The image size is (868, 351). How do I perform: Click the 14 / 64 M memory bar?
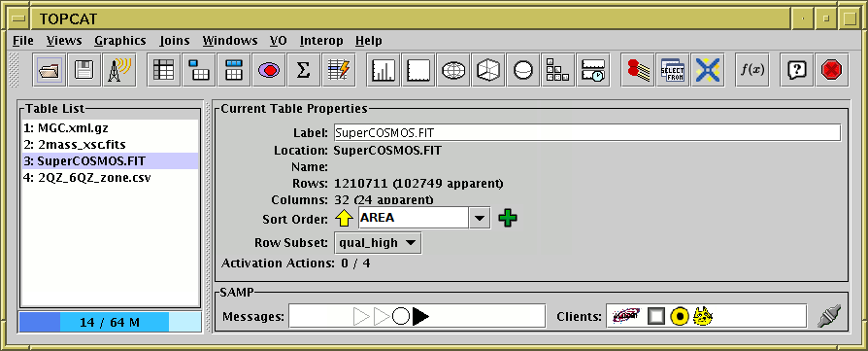(x=110, y=322)
